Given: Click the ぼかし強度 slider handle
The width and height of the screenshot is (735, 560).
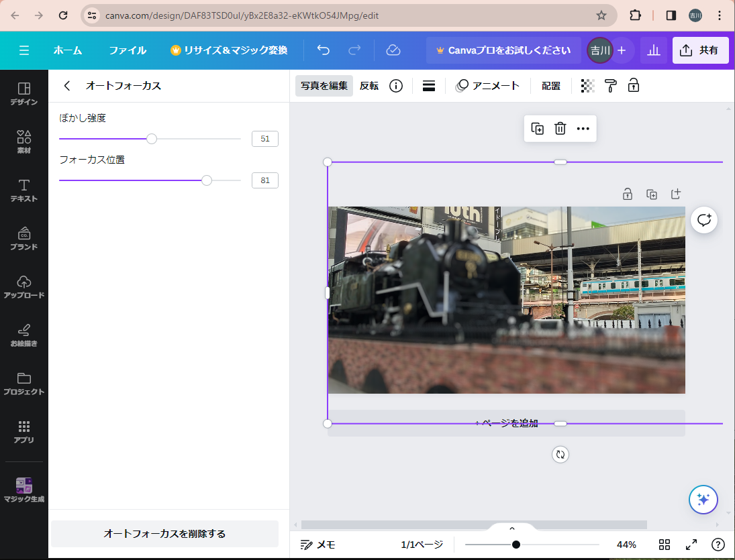Looking at the screenshot, I should 152,139.
